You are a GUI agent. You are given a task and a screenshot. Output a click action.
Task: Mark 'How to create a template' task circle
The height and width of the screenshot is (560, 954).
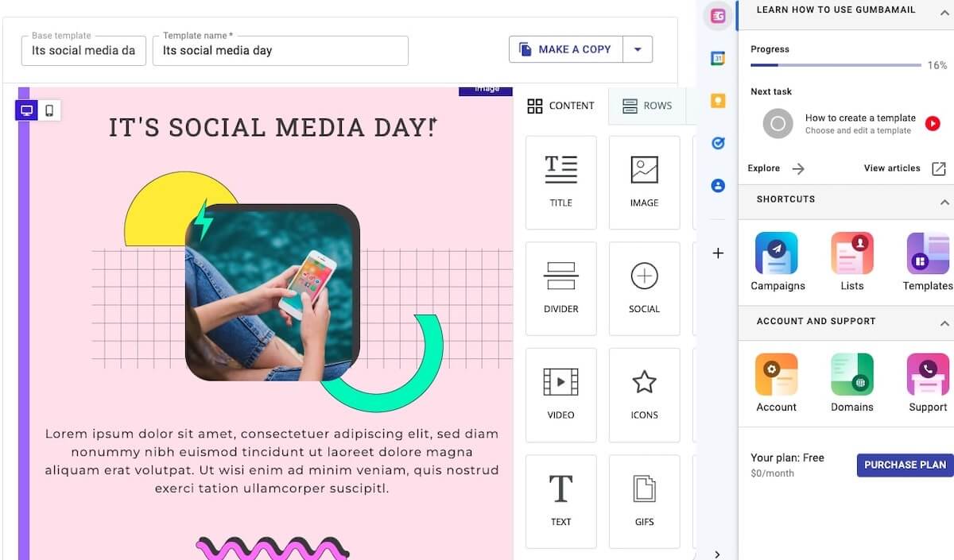click(778, 124)
